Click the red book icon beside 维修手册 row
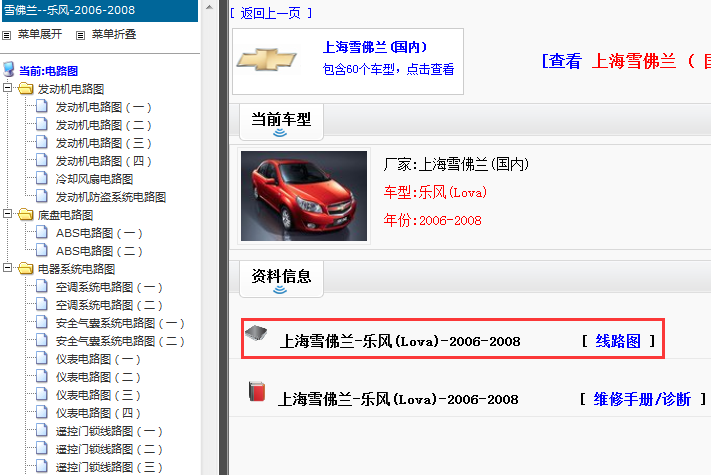711x475 pixels. coord(257,392)
